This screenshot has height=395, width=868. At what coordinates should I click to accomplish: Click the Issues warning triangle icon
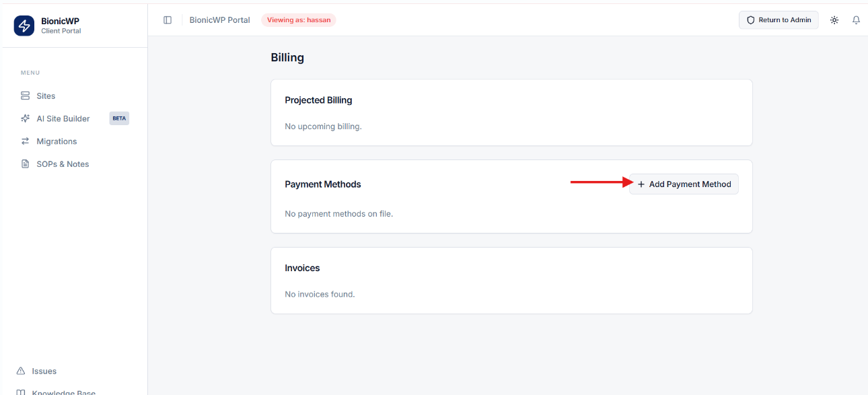coord(21,371)
